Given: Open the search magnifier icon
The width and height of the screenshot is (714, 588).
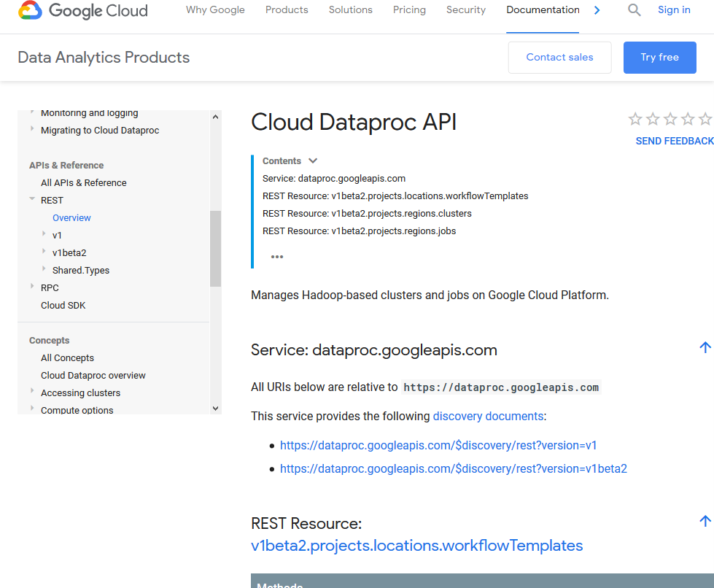Looking at the screenshot, I should tap(634, 9).
